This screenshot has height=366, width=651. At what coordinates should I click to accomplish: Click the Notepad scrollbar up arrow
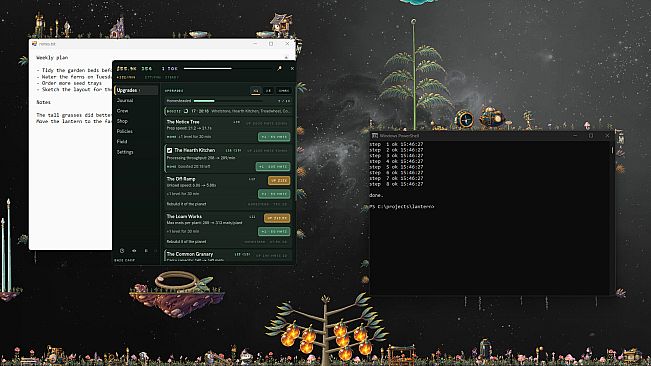[x=286, y=57]
